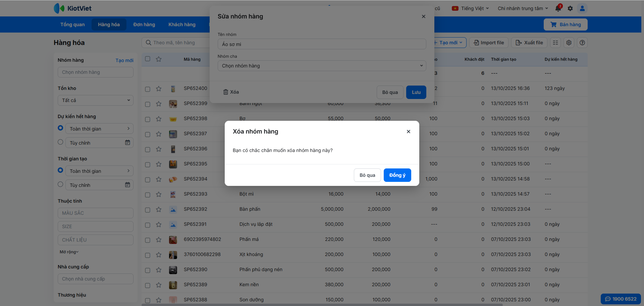Image resolution: width=644 pixels, height=306 pixels.
Task: Expand attributes with Mở rộng
Action: click(x=69, y=252)
